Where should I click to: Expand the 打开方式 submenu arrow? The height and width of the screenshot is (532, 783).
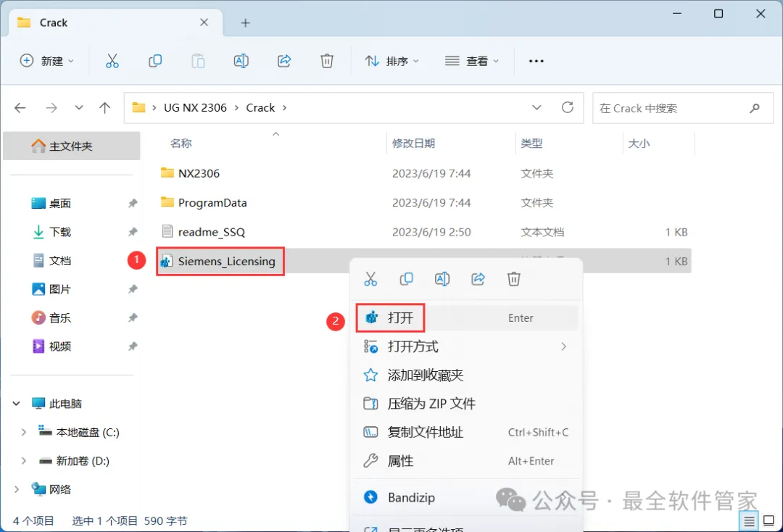pos(564,346)
